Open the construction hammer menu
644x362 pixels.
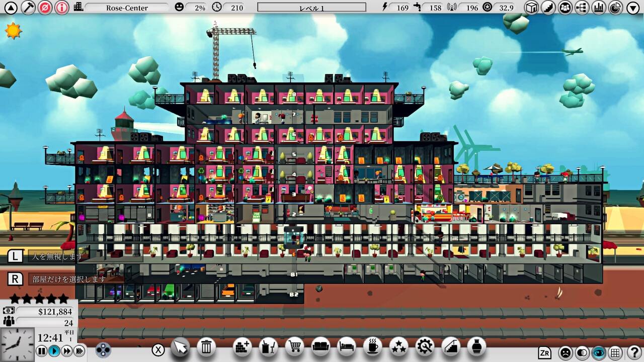coord(28,8)
